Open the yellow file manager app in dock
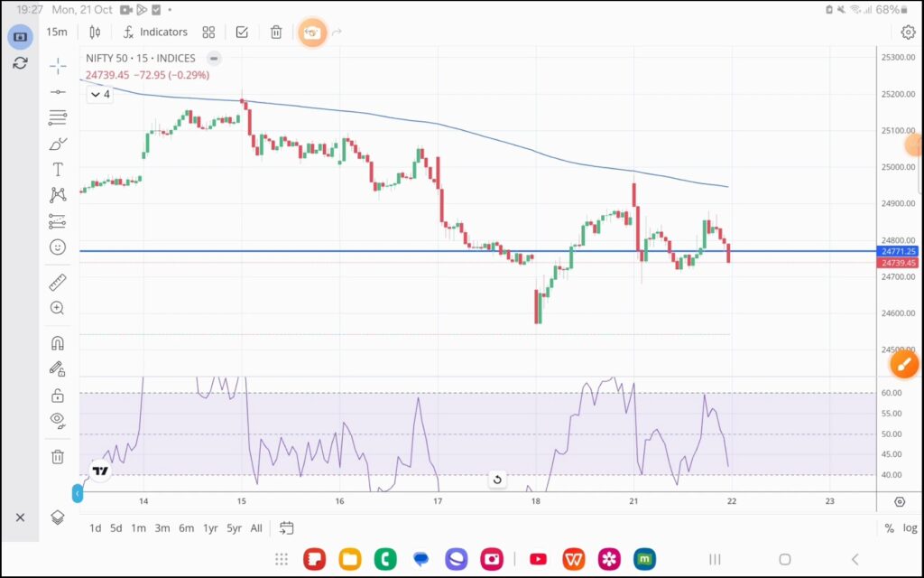 [x=350, y=559]
